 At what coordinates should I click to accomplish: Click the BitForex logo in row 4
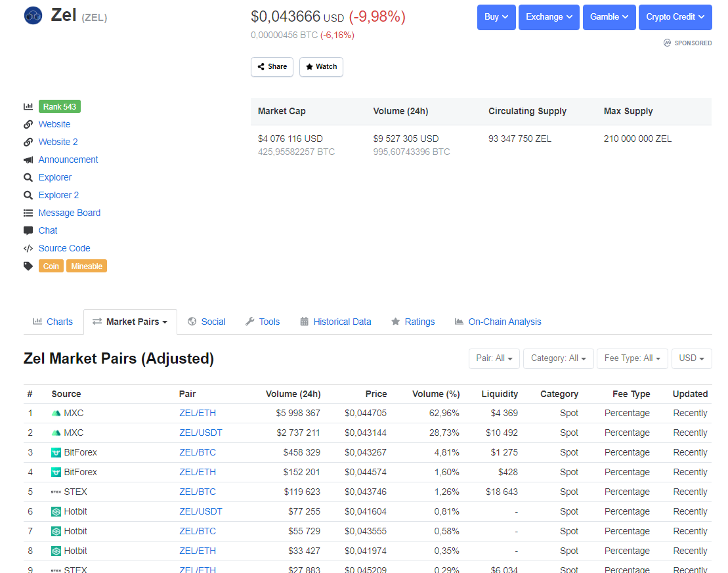coord(56,472)
